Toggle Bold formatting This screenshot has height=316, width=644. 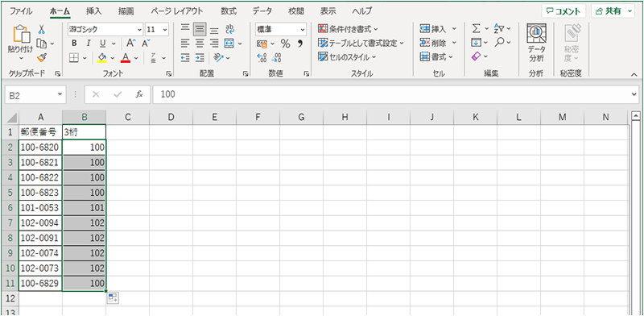click(x=74, y=44)
